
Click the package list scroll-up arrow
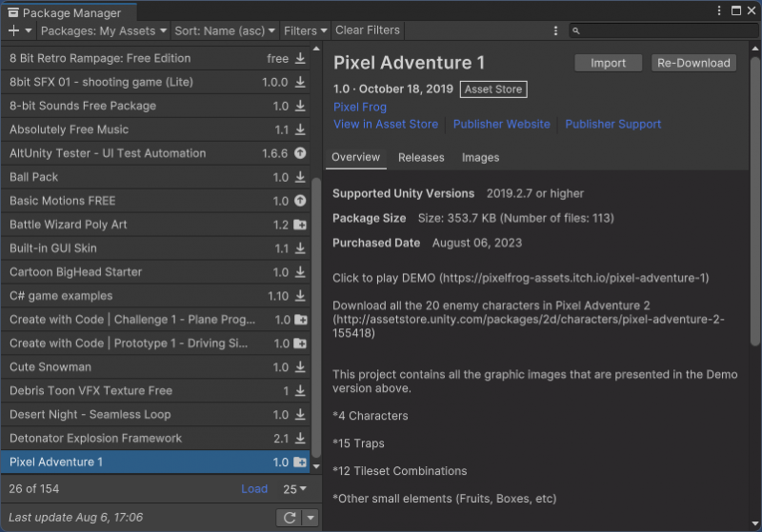(316, 49)
